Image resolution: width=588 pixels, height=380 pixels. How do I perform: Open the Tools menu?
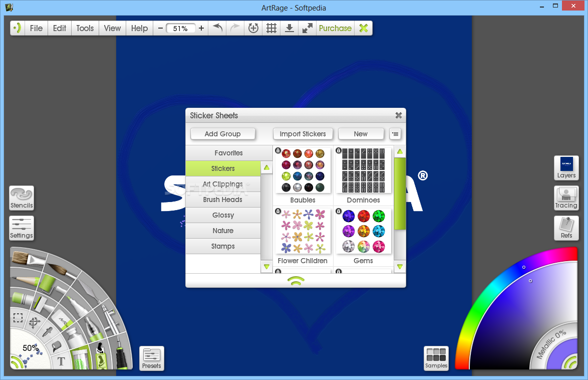[x=85, y=28]
